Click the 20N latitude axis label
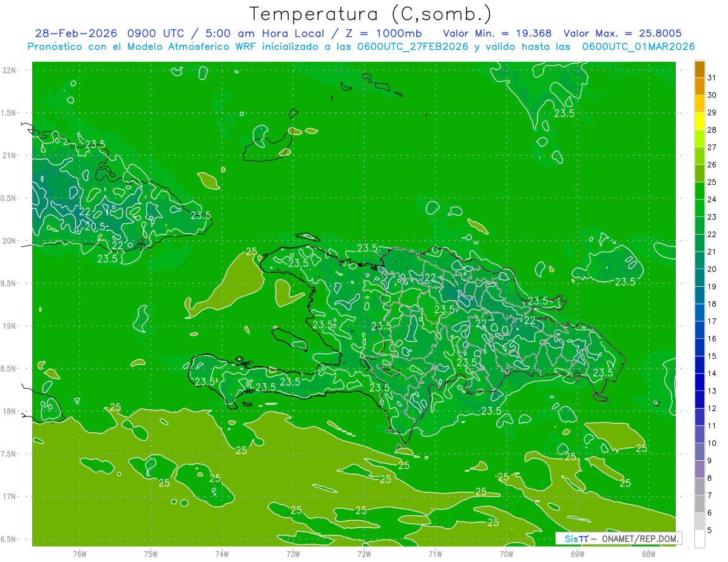Viewport: 728px width, 562px height. pyautogui.click(x=9, y=241)
